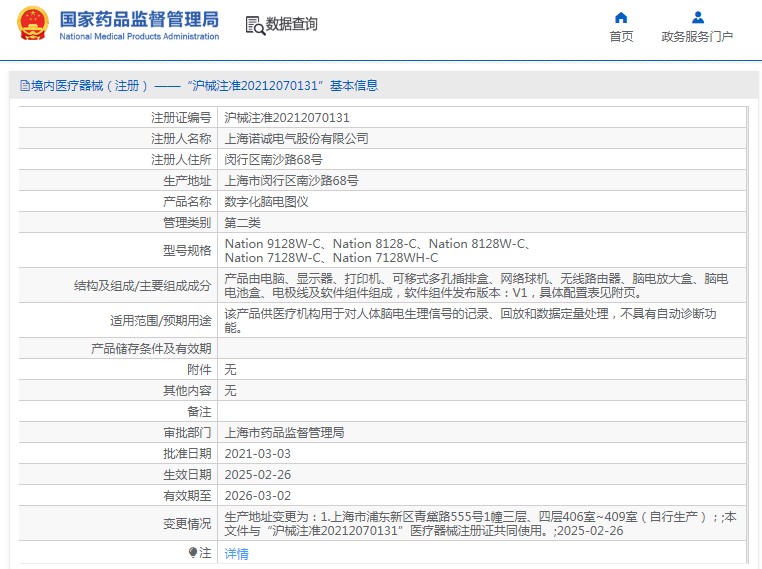The width and height of the screenshot is (762, 569).
Task: Click the home 首页 house icon
Action: 621,17
